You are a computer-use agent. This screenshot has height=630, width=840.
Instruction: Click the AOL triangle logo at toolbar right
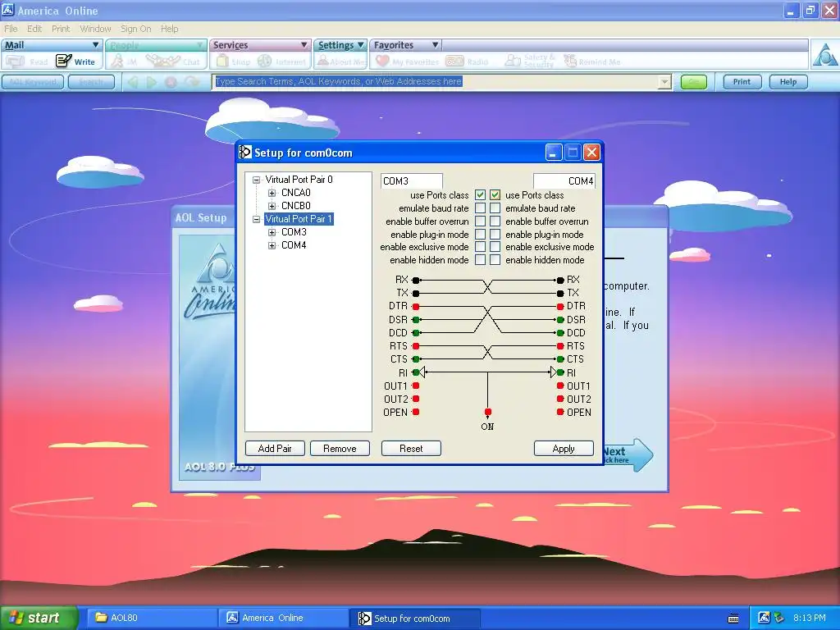coord(825,54)
